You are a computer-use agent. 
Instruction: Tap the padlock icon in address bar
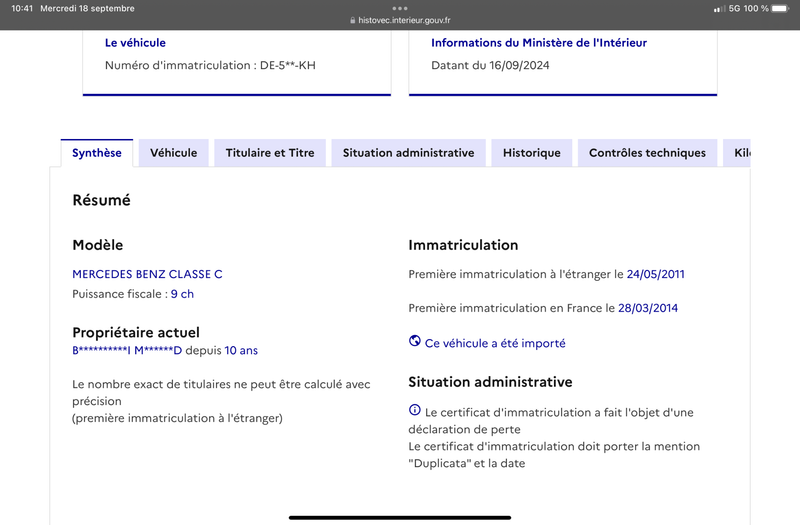[353, 20]
